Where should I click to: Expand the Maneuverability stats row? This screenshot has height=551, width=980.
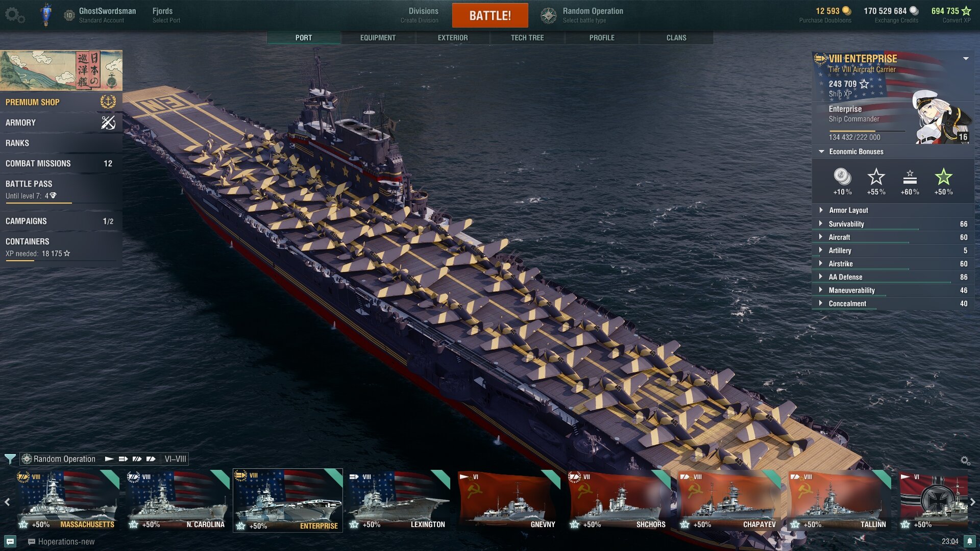[x=892, y=290]
